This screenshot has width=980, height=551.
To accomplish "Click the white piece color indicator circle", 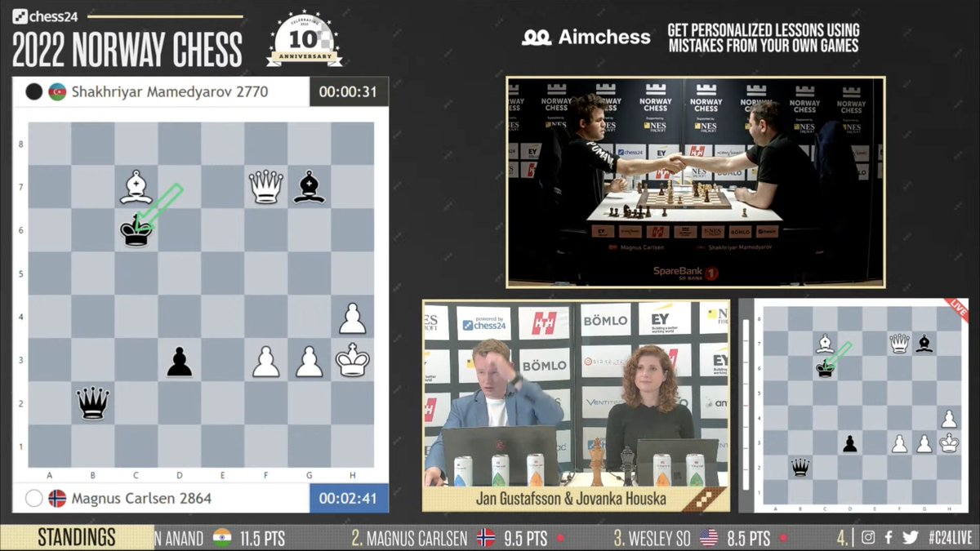I will tap(33, 498).
